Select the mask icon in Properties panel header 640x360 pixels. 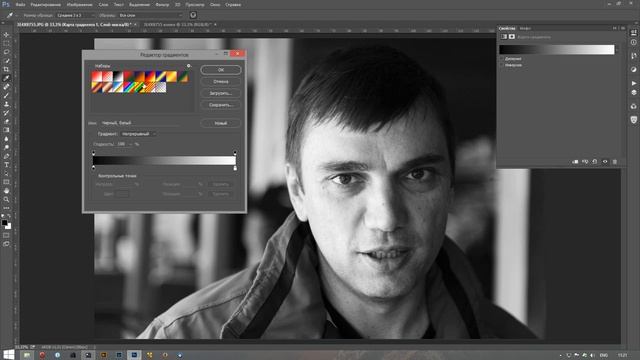coord(512,37)
